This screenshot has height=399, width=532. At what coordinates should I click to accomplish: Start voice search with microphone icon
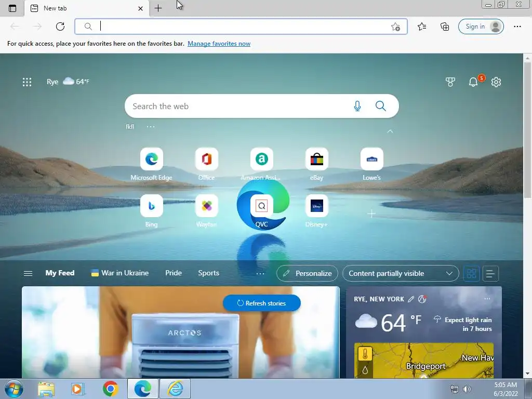(x=357, y=106)
